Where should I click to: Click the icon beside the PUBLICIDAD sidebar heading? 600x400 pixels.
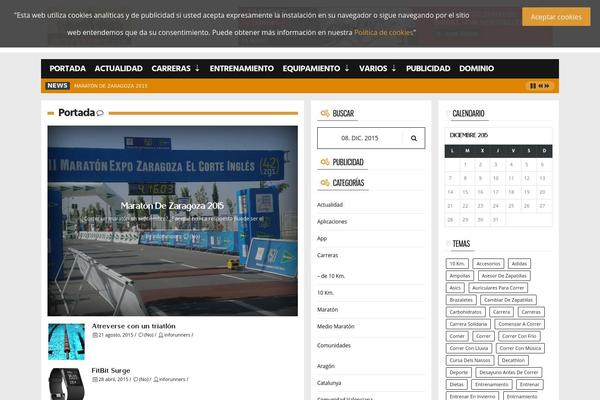coord(325,162)
